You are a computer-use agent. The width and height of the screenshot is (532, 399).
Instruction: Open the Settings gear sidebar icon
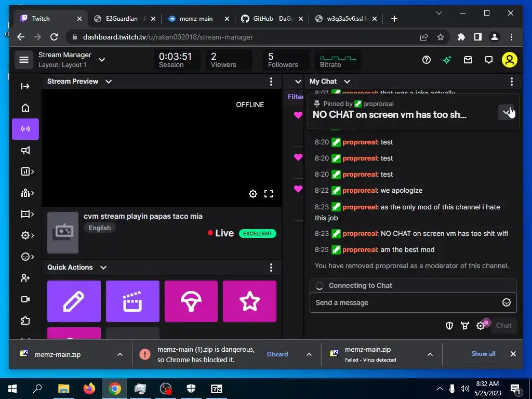pyautogui.click(x=27, y=235)
